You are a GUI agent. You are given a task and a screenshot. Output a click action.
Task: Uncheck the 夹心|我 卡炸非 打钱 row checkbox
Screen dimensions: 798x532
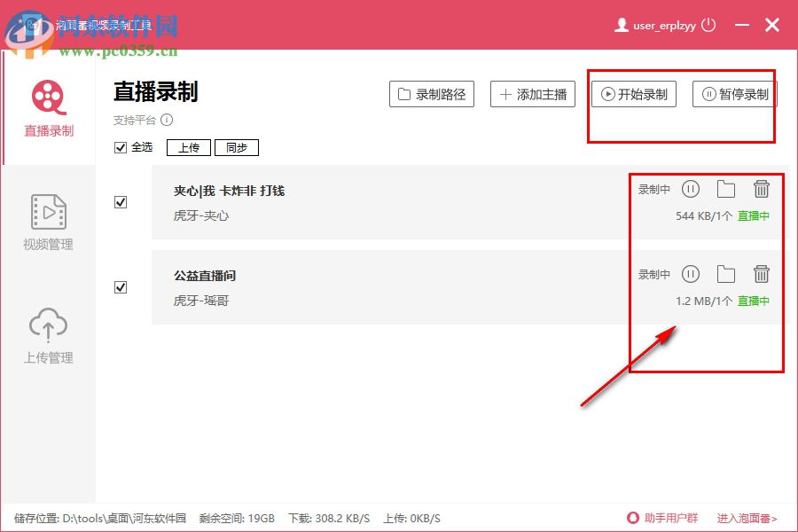[x=121, y=201]
